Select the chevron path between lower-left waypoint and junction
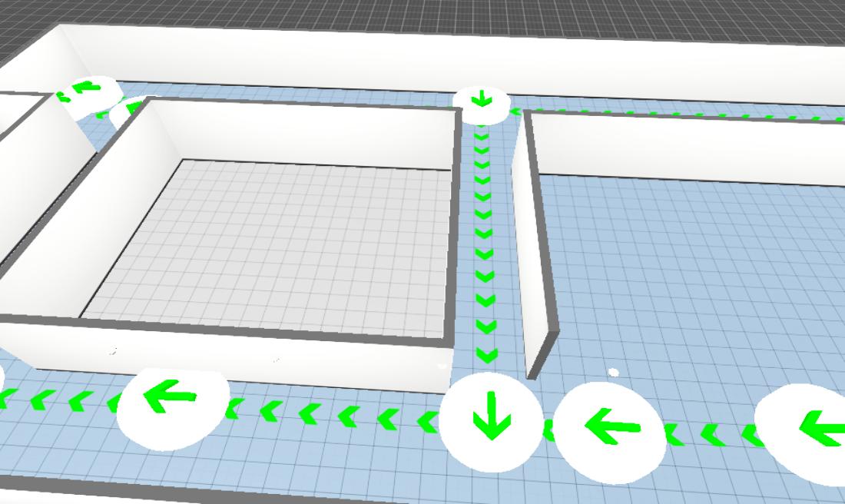Viewport: 845px width, 504px height. coord(330,414)
